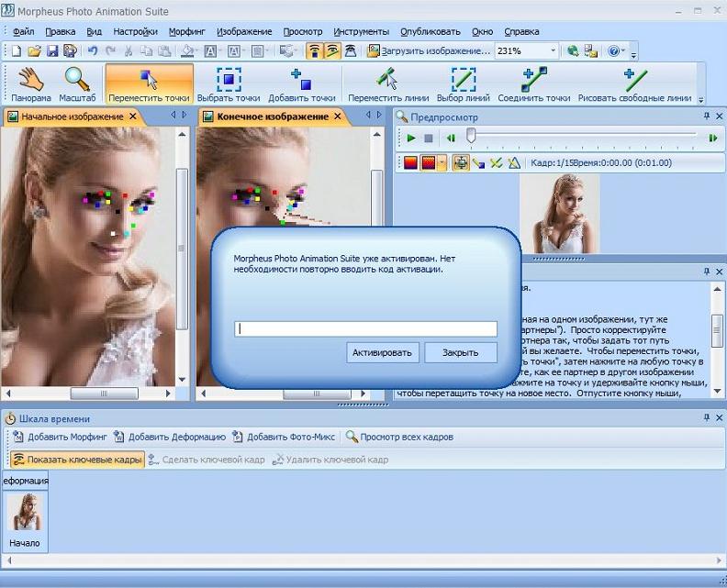Open the Инструменты menu

point(361,31)
